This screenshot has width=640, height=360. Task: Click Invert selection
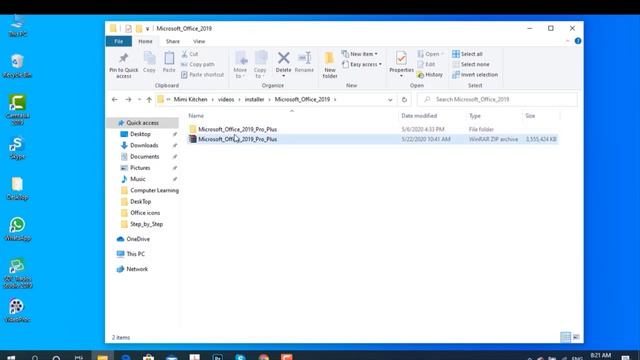(x=475, y=75)
